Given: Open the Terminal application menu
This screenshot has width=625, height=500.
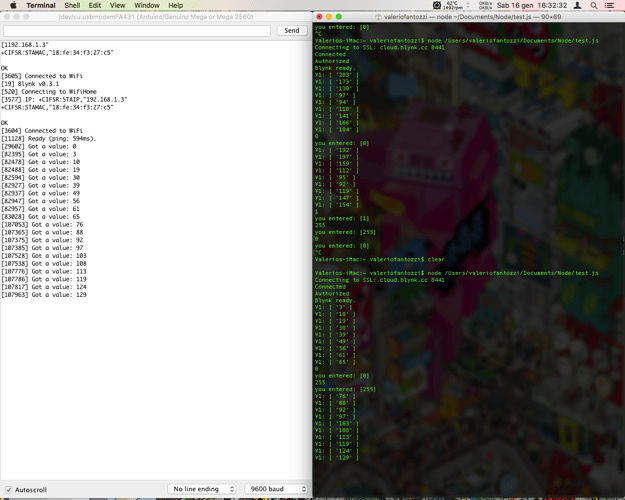Looking at the screenshot, I should pyautogui.click(x=41, y=5).
